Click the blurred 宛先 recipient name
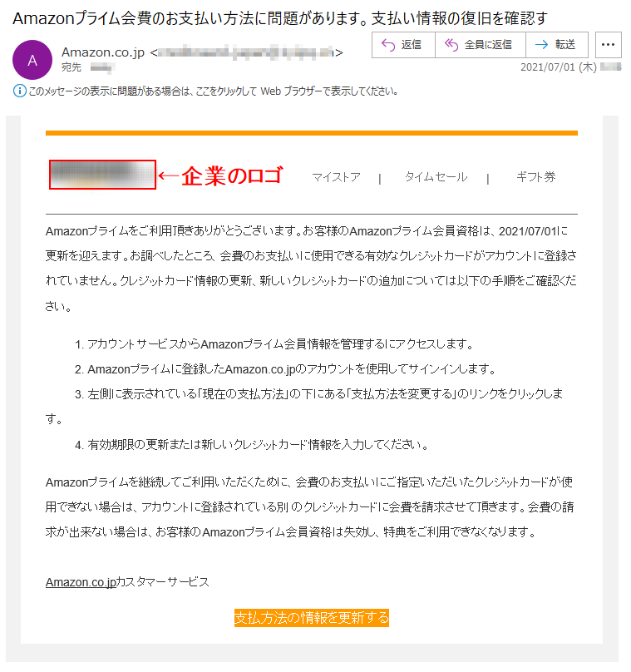 coord(102,67)
